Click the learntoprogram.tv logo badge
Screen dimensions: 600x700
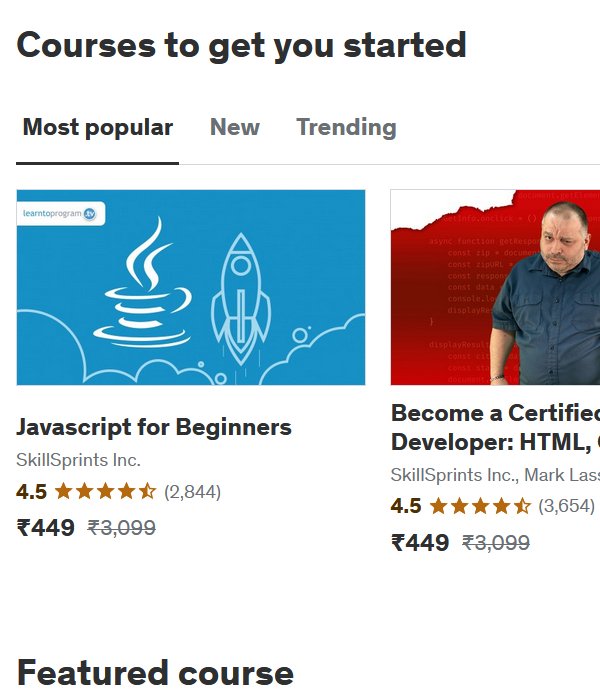(61, 213)
